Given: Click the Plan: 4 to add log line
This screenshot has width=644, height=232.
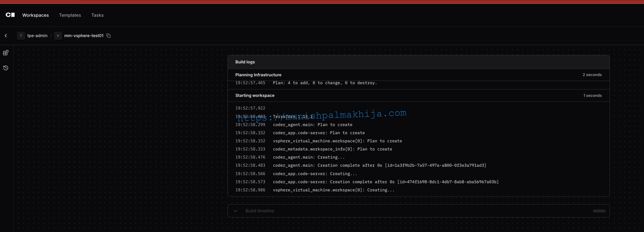Looking at the screenshot, I should pyautogui.click(x=325, y=83).
